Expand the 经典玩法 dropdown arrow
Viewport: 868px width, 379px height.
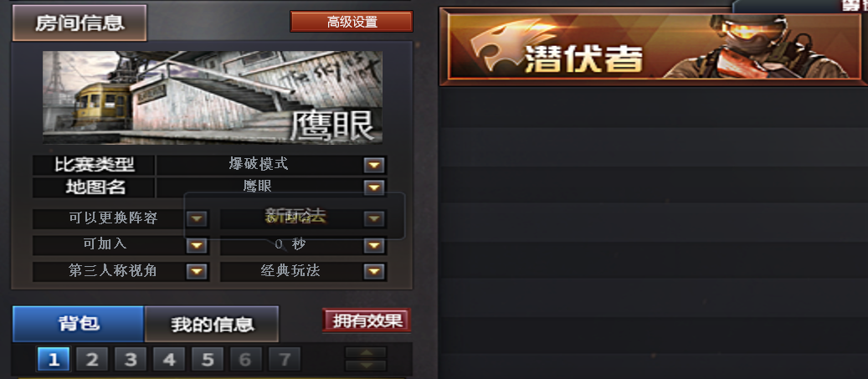[374, 271]
